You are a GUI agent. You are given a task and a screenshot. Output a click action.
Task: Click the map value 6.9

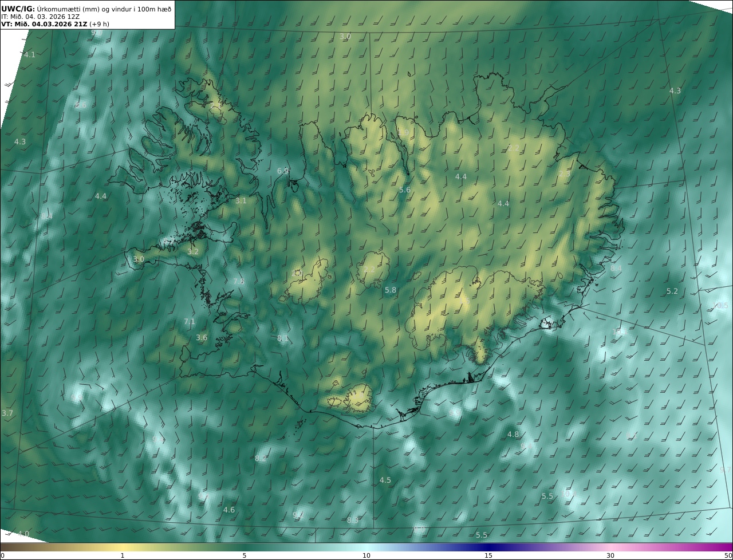coord(283,171)
